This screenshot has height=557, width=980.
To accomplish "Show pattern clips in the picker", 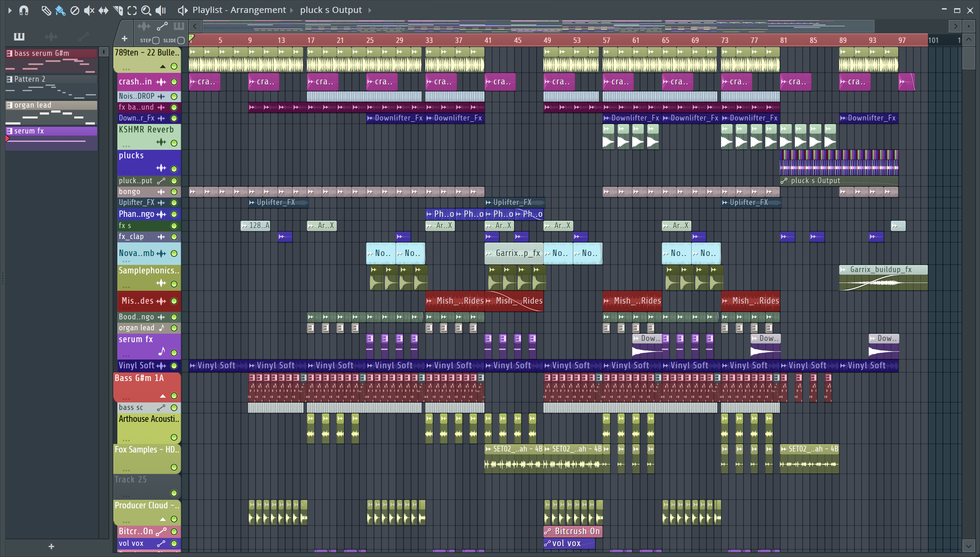I will click(x=19, y=37).
